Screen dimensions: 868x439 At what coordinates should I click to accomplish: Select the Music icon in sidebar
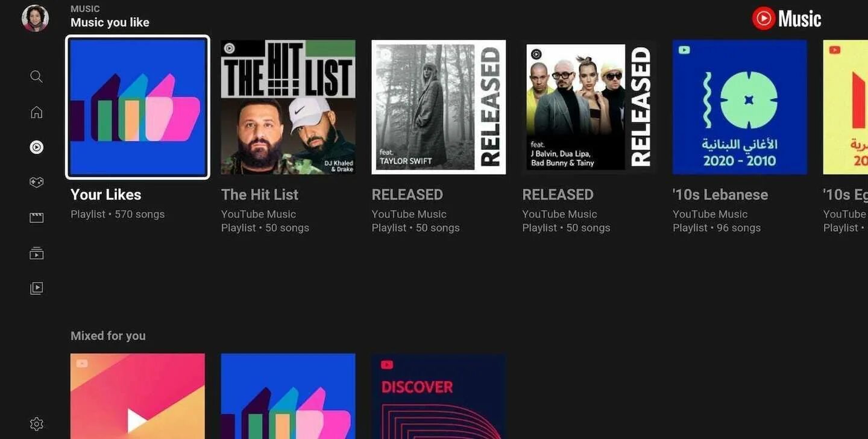(36, 147)
